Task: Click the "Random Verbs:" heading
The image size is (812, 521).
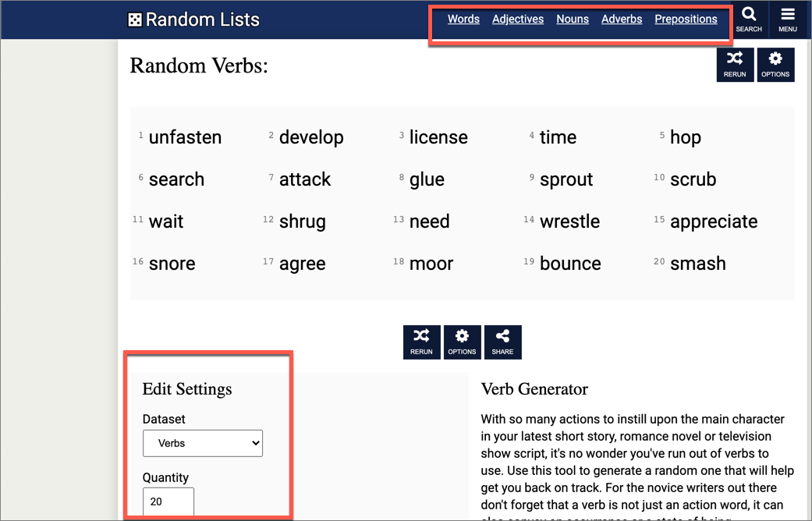Action: click(199, 66)
